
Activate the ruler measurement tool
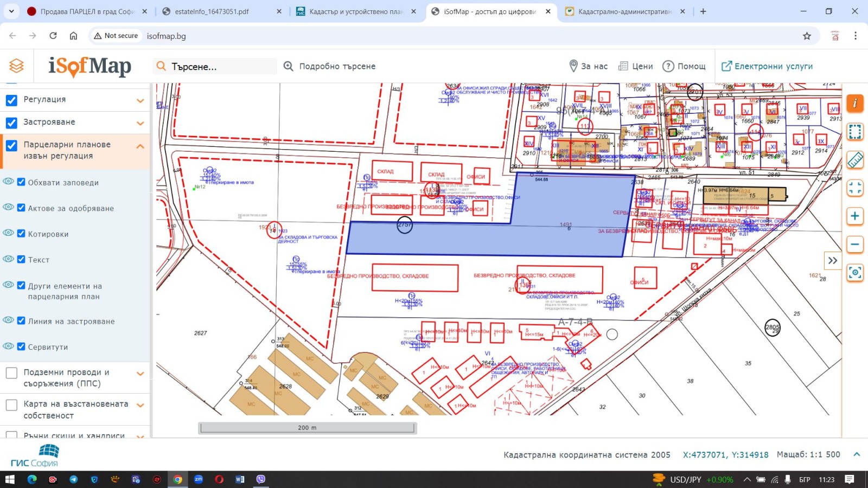coord(854,160)
